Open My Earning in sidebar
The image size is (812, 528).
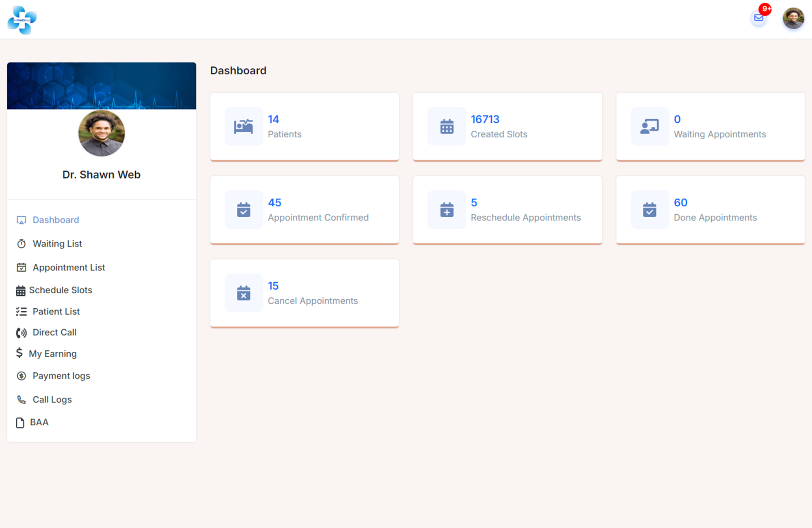(x=53, y=354)
